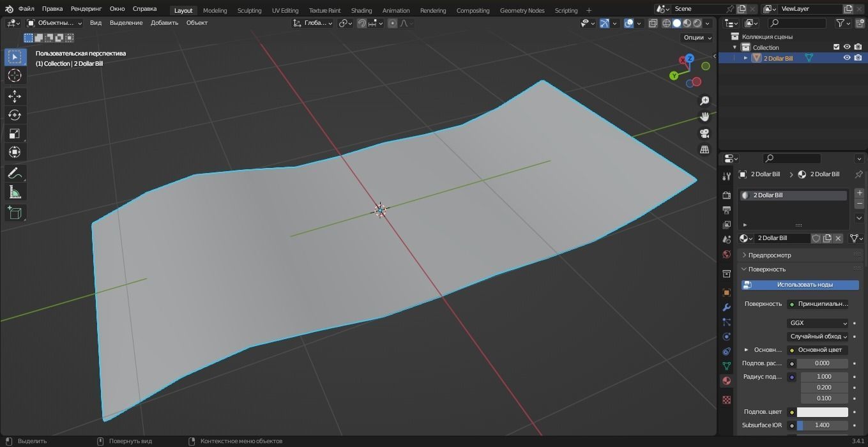868x447 pixels.
Task: Toggle viewport gizmos button
Action: tap(604, 23)
